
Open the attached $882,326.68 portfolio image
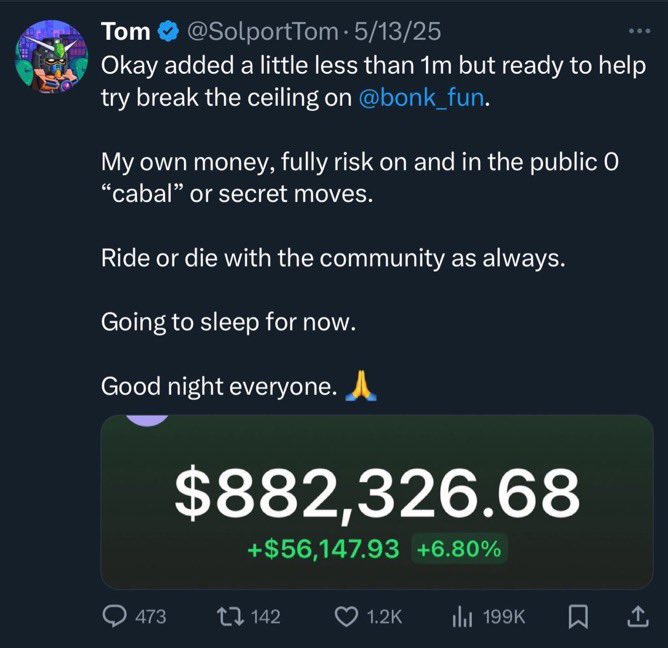tap(377, 502)
